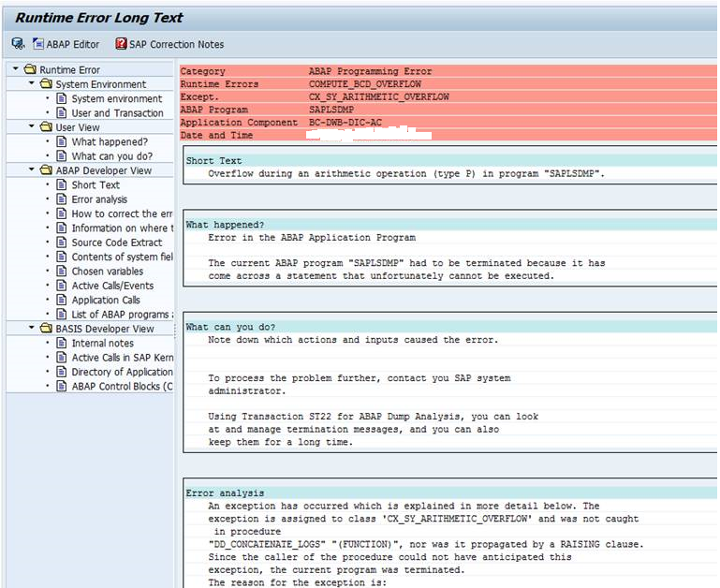Click document icon beside Source Code Extract
This screenshot has width=720, height=588.
coord(62,243)
